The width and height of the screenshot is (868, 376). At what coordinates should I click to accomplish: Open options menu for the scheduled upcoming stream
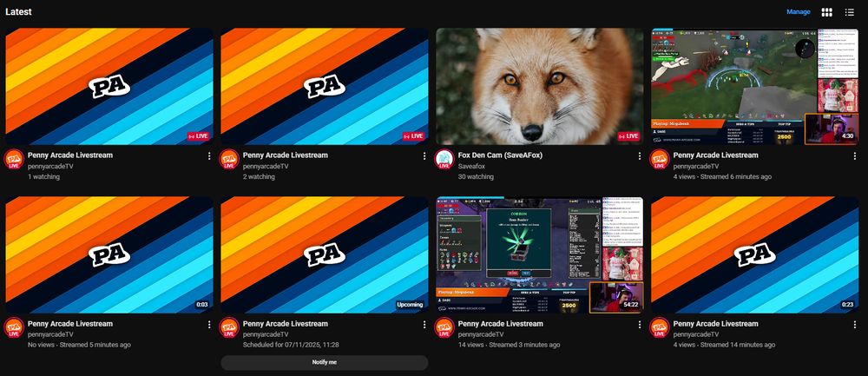click(x=424, y=325)
